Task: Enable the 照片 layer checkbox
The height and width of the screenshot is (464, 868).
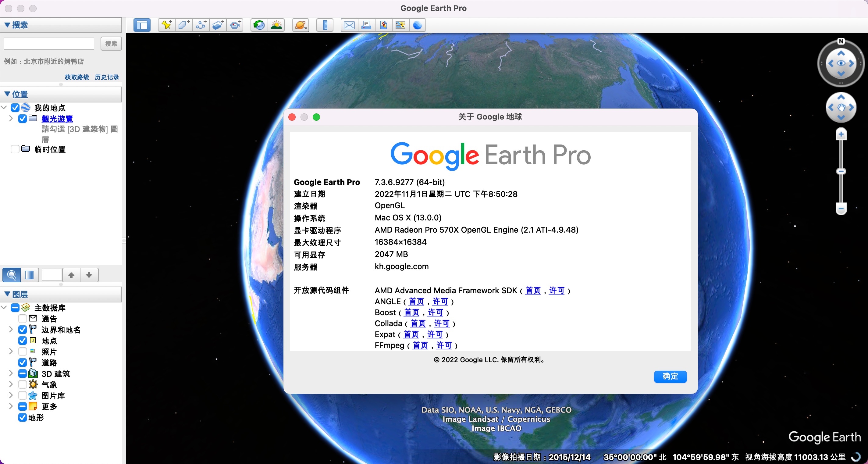Action: tap(23, 352)
